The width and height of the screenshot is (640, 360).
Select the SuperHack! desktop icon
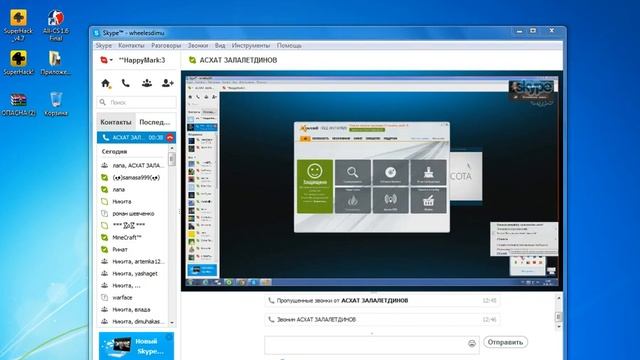point(18,63)
